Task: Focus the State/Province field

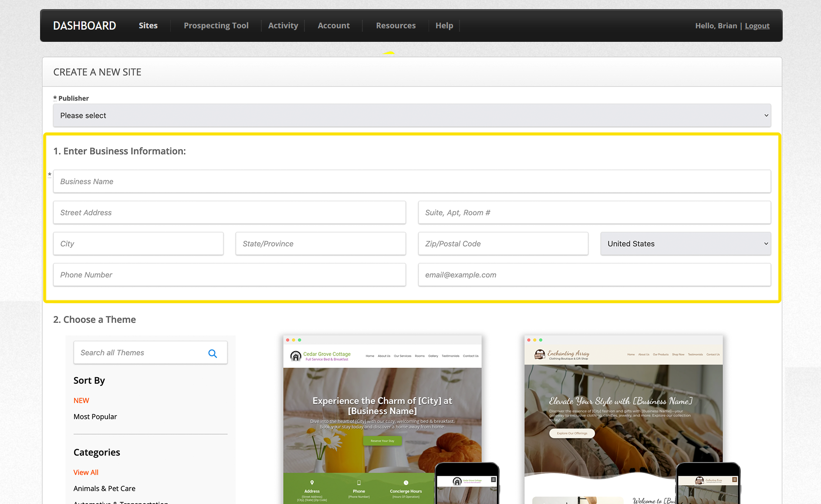Action: tap(321, 244)
